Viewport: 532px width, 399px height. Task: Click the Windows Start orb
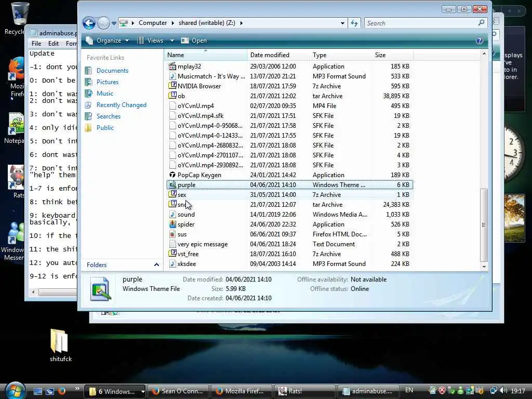click(15, 391)
